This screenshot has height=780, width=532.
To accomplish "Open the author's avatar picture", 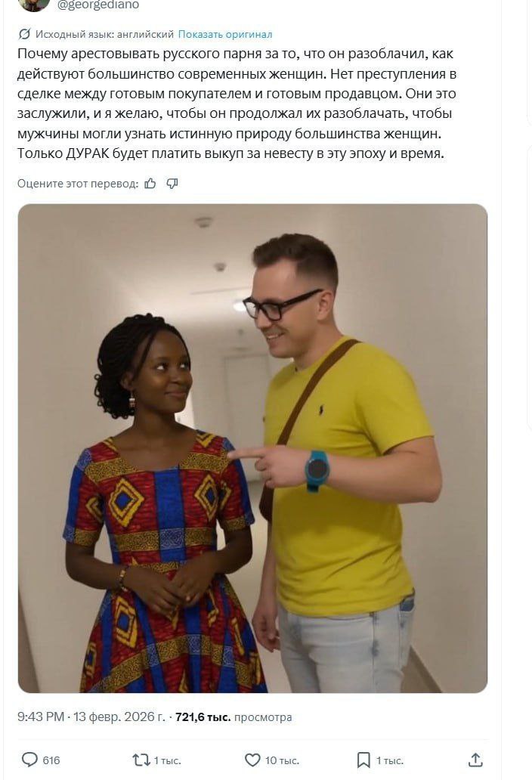I will click(x=34, y=5).
